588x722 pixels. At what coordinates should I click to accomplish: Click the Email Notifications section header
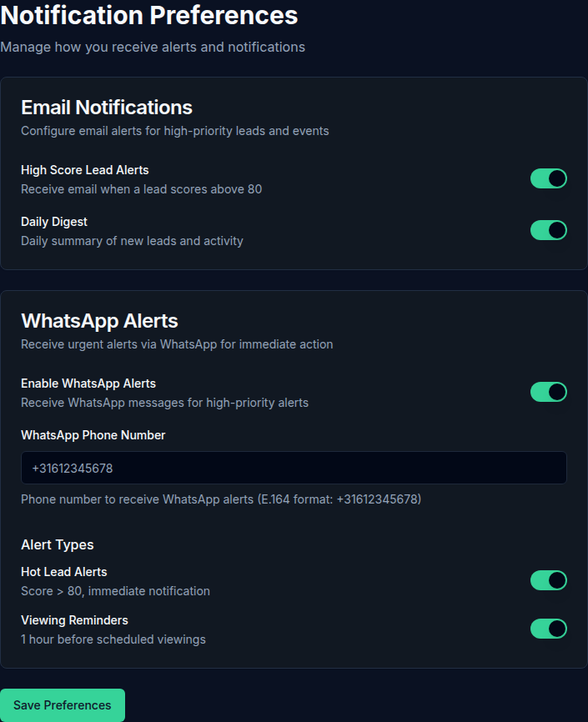click(106, 108)
